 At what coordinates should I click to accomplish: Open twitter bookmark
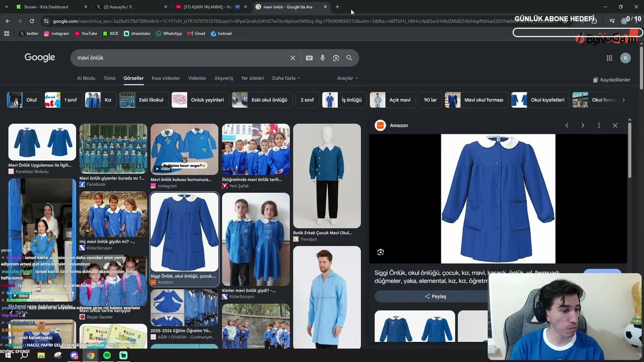(x=29, y=33)
